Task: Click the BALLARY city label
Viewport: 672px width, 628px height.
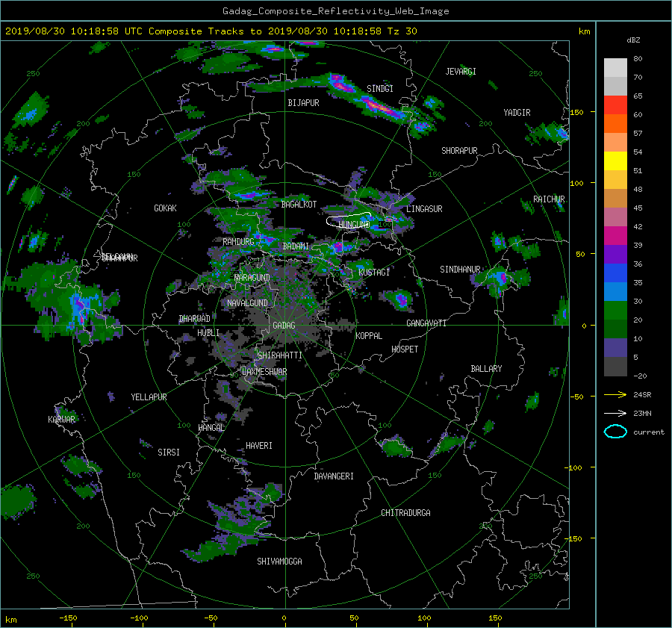Action: click(486, 369)
